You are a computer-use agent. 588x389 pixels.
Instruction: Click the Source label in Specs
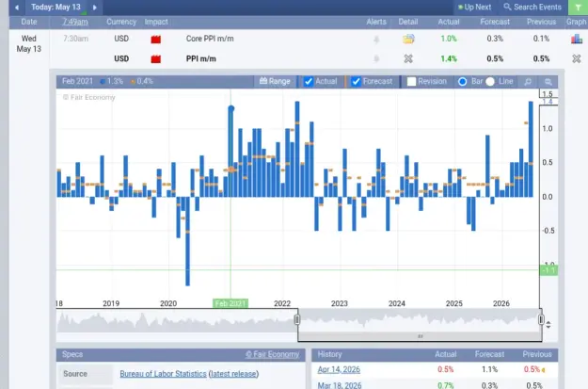[x=75, y=374]
